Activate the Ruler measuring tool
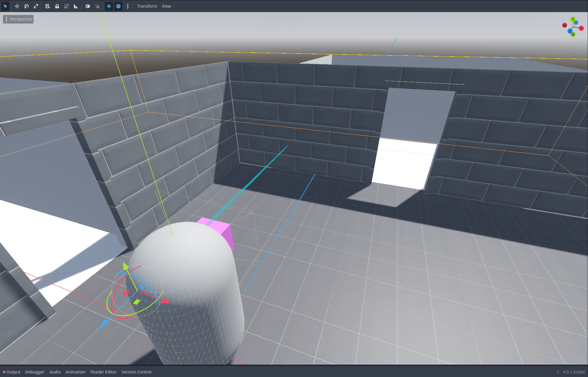 pos(76,6)
